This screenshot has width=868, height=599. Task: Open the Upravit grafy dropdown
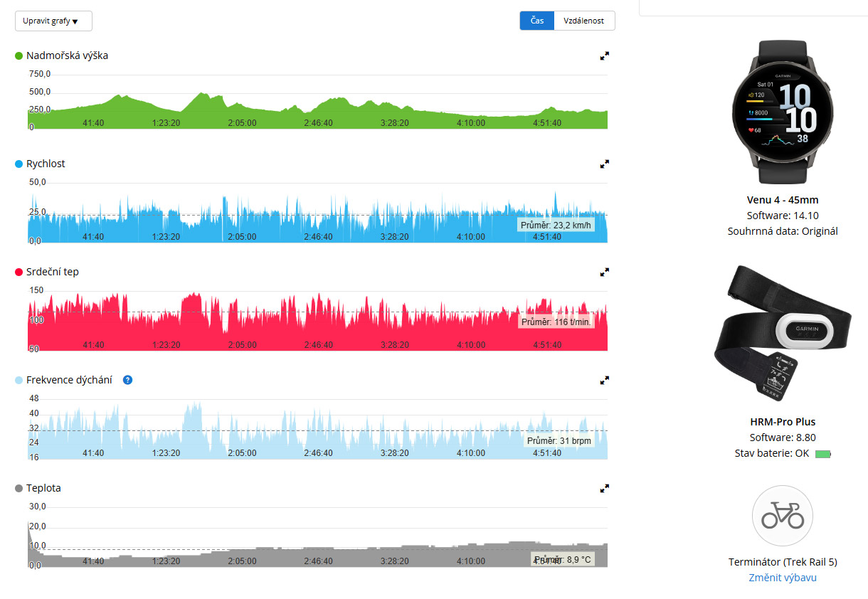pos(53,21)
